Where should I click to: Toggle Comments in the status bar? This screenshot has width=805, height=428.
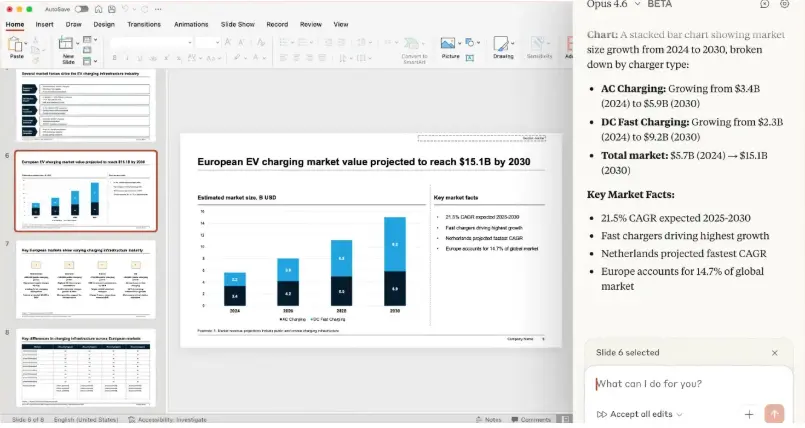pos(531,420)
